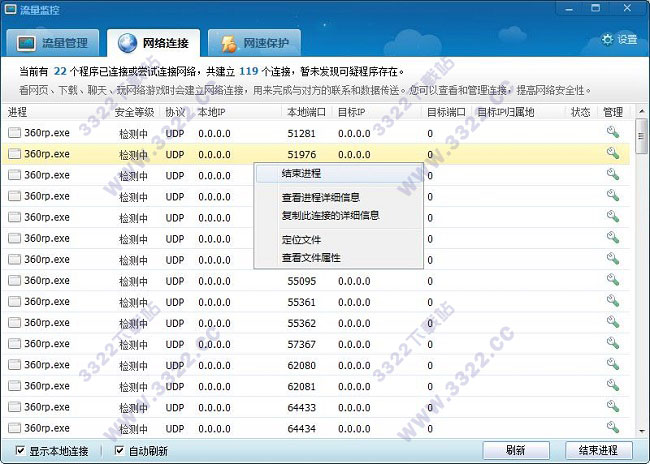Click the manage icon for port 51281 row
Image resolution: width=650 pixels, height=464 pixels.
613,132
